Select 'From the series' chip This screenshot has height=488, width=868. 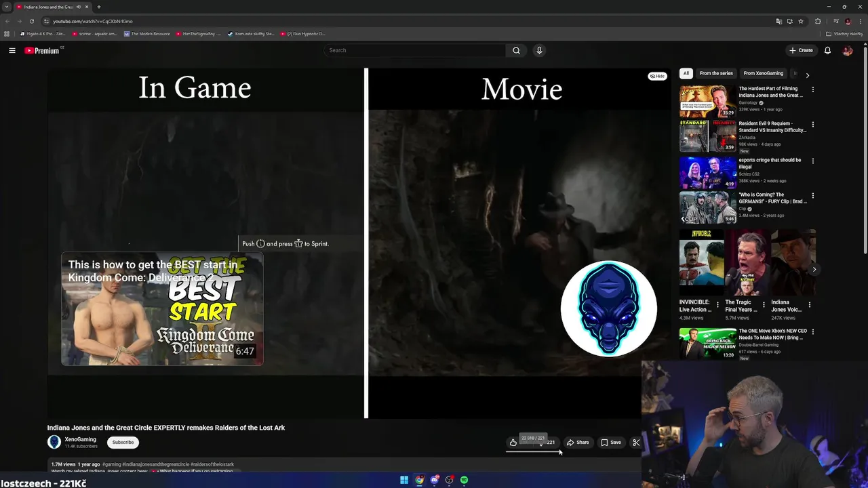pyautogui.click(x=716, y=73)
